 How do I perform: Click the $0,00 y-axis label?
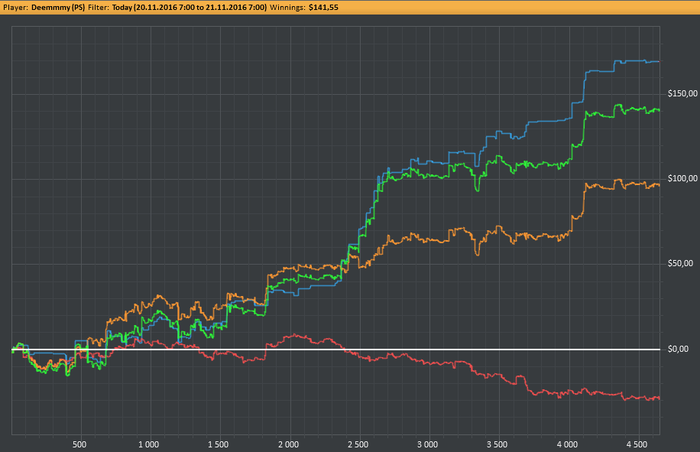tap(678, 349)
